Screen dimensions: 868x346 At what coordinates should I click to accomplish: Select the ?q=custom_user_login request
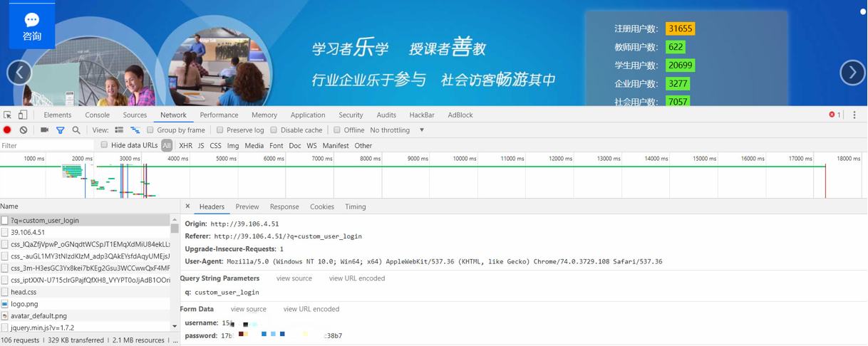click(86, 220)
